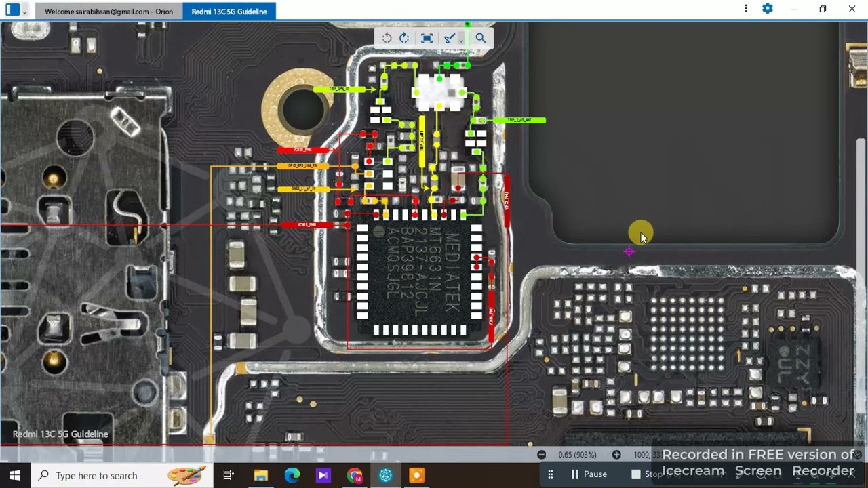Grab the recorder panel drag handle

(551, 474)
